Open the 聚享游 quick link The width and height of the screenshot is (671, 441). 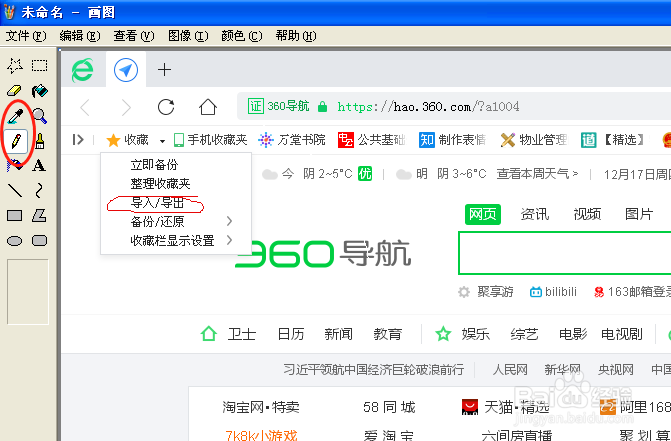click(x=486, y=292)
